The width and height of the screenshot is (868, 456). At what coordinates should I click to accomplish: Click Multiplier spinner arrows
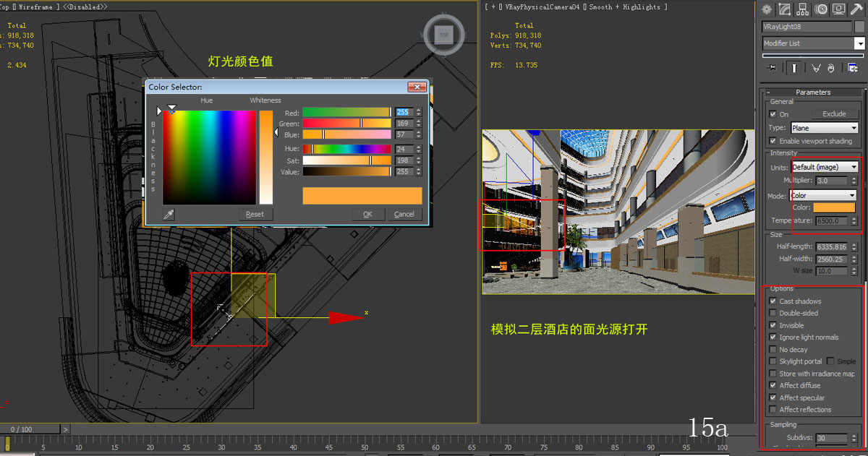854,181
